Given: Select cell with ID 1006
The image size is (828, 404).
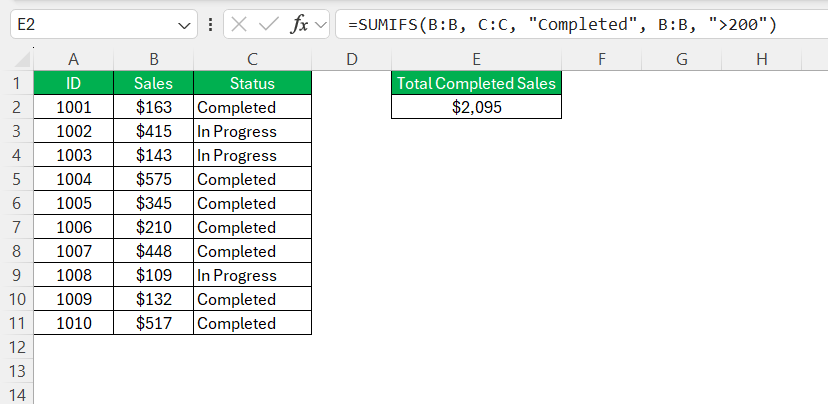Looking at the screenshot, I should coord(73,227).
